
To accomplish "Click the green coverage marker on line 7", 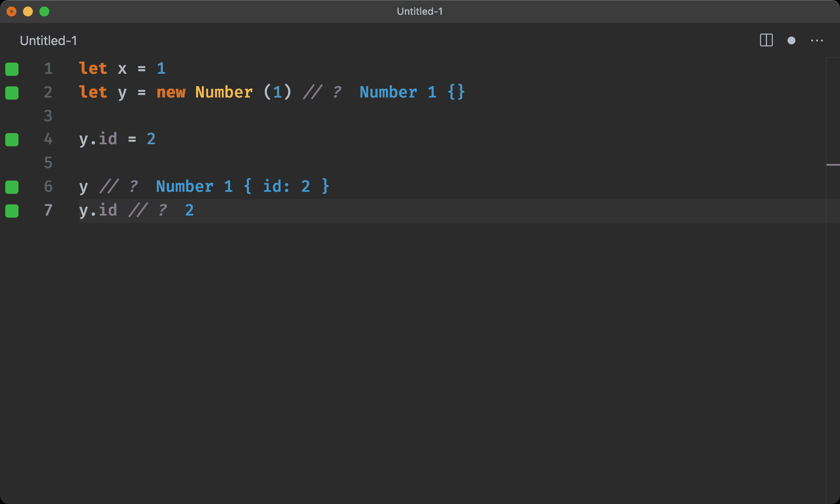I will point(12,211).
